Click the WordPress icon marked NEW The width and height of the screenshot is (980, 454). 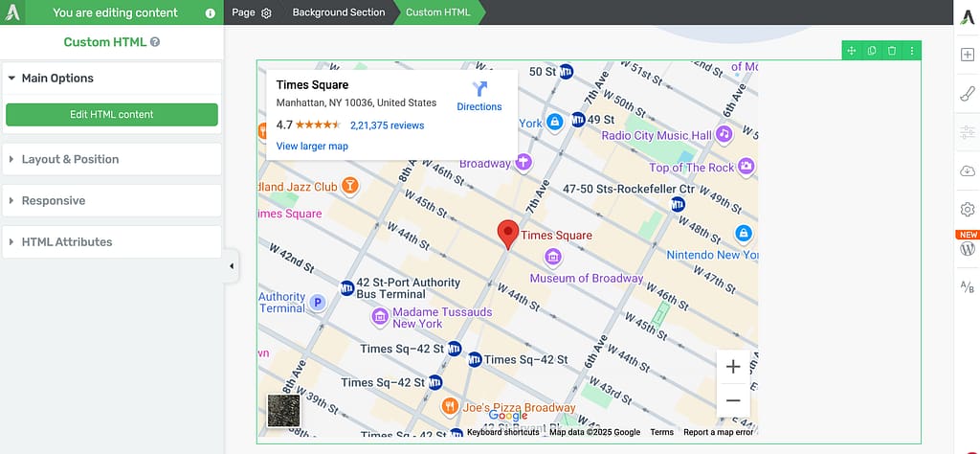tap(968, 248)
